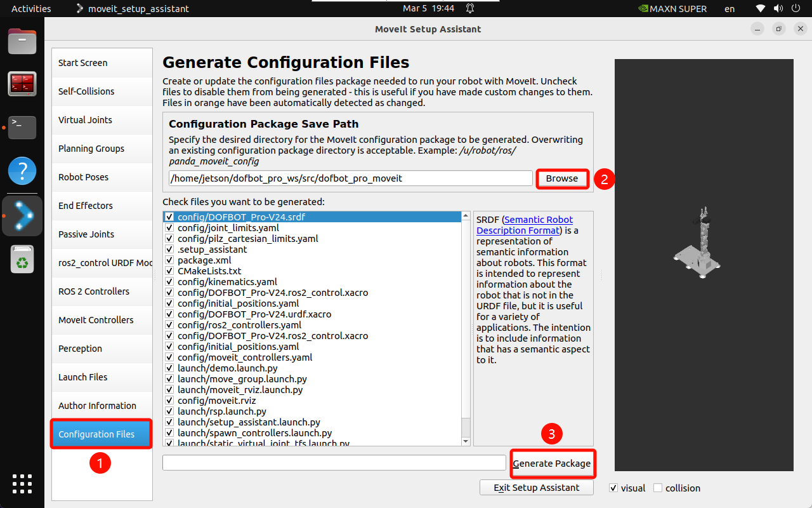Screen dimensions: 812x508
Task: Select the Perception step
Action: [102, 349]
